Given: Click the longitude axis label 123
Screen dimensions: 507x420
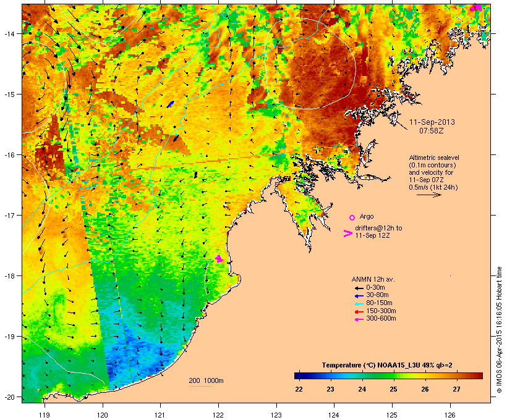Looking at the screenshot, I should tap(276, 414).
